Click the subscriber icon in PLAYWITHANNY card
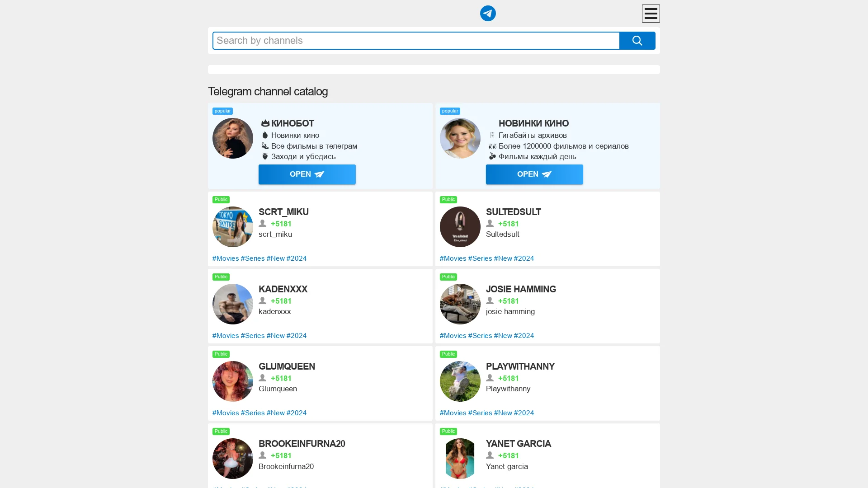This screenshot has width=868, height=488. click(x=490, y=378)
